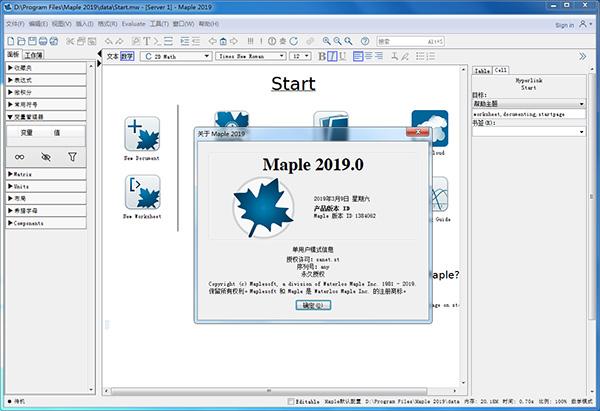Click the Print Preview toolbar icon
Image resolution: width=600 pixels, height=411 pixels.
click(x=54, y=41)
